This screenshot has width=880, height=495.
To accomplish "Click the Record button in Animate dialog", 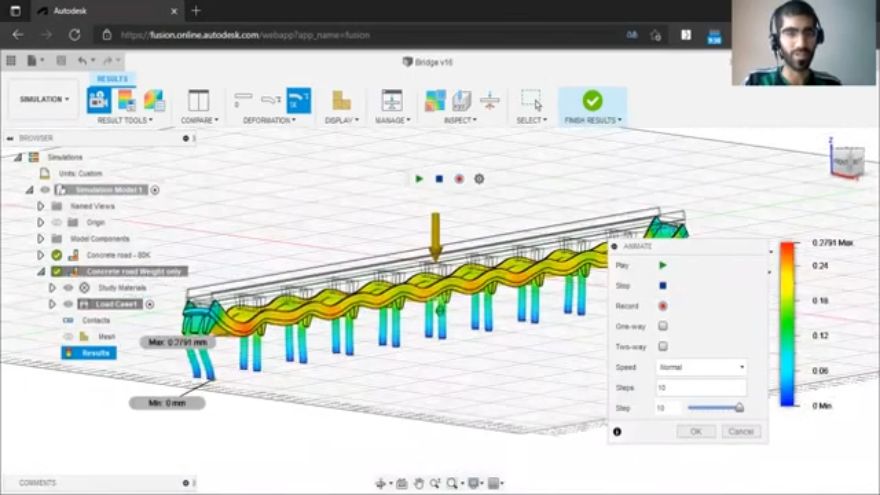I will coord(663,306).
